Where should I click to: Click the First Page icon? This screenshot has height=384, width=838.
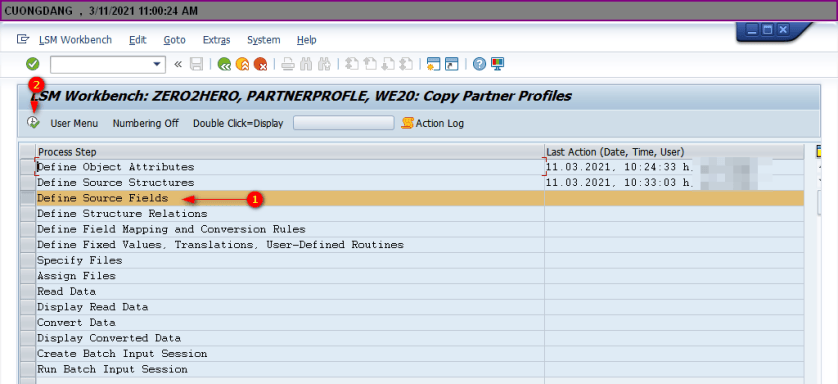(352, 65)
